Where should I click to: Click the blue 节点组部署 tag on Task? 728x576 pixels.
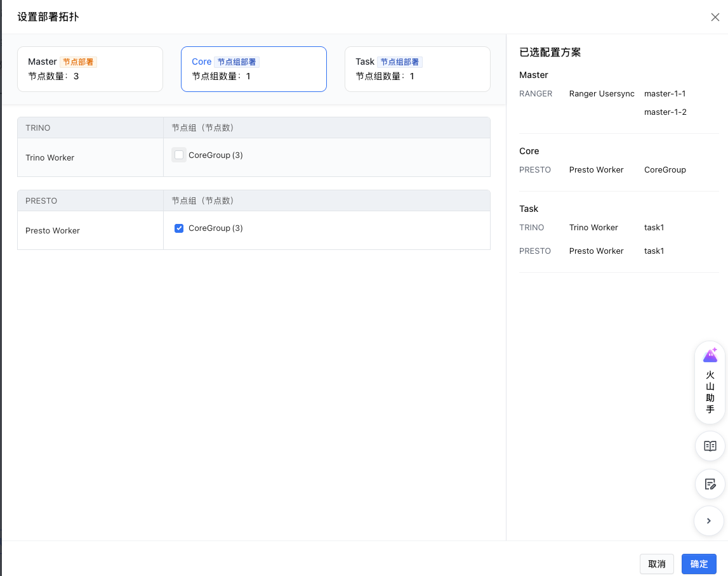pos(400,62)
